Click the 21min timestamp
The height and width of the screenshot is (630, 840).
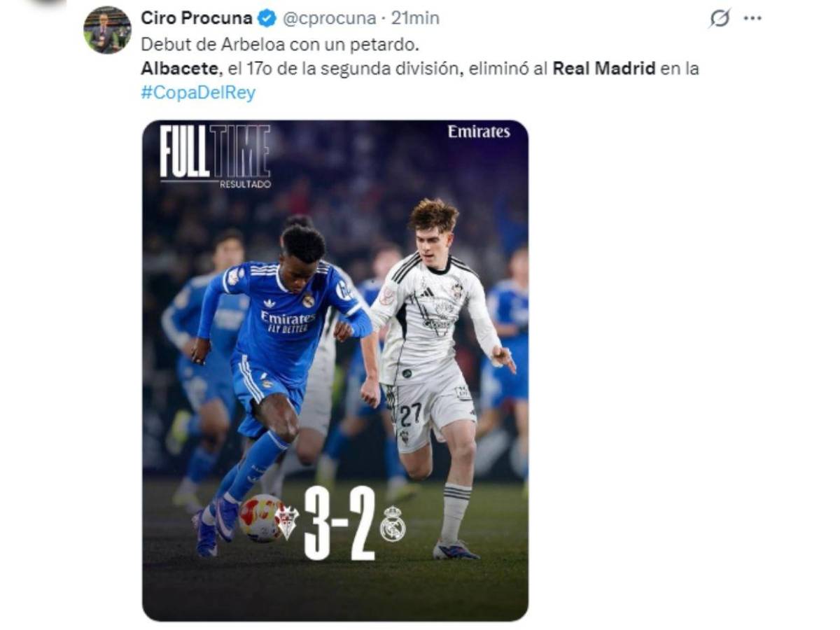(x=416, y=18)
